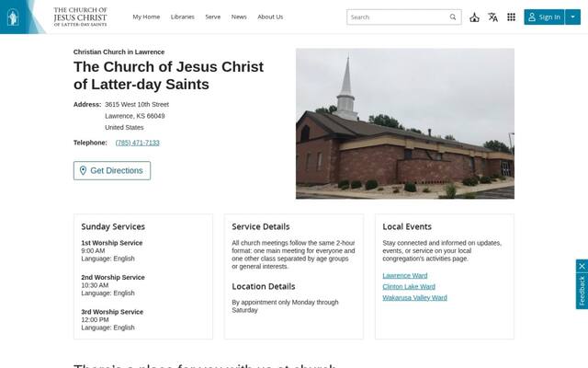Select 'Christian Church in Lawrence' subtitle
The width and height of the screenshot is (588, 368).
point(119,52)
